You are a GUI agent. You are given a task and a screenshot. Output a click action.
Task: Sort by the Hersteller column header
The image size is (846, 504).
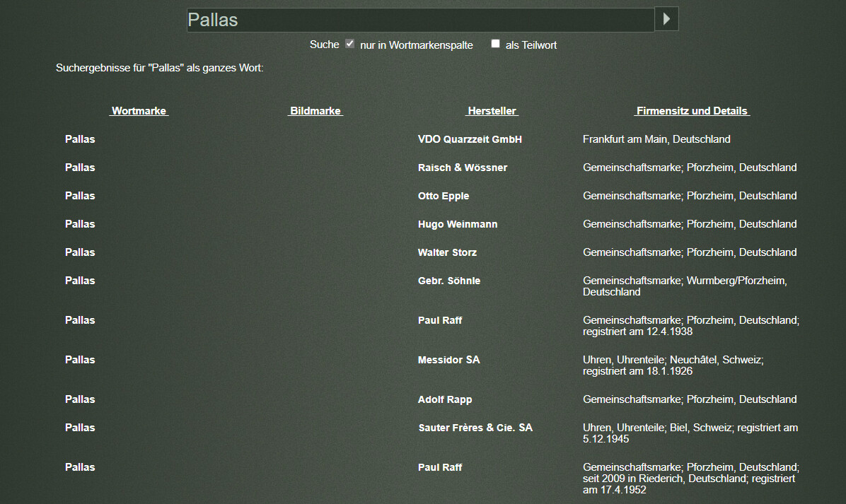pos(492,111)
